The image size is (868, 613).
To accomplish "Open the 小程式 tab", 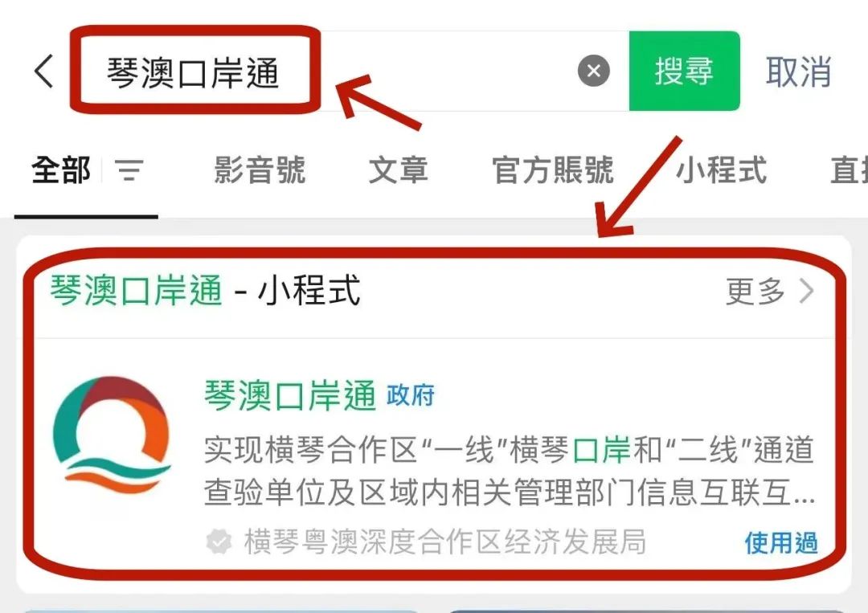I will pos(721,170).
